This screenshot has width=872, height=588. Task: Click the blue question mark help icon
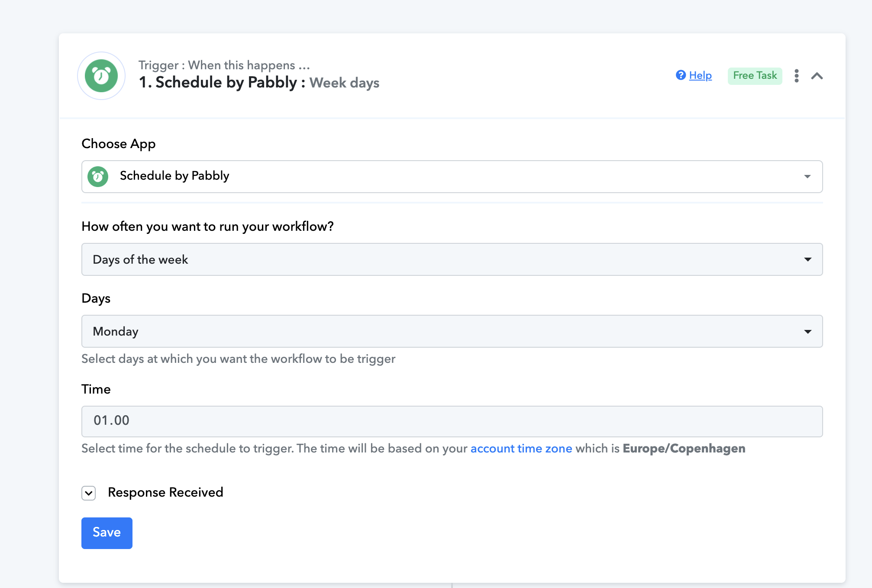(x=681, y=75)
